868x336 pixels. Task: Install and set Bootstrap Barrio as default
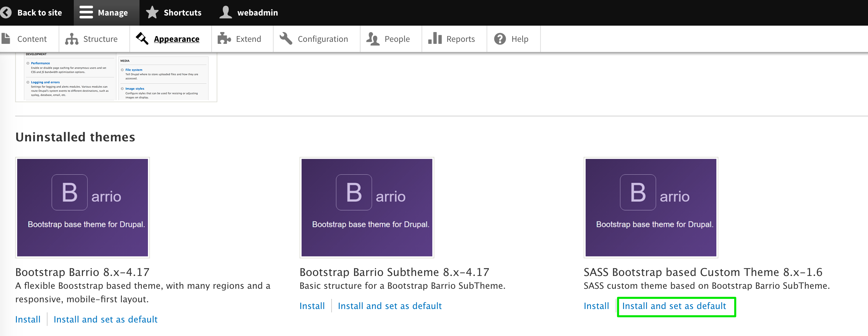tap(105, 319)
